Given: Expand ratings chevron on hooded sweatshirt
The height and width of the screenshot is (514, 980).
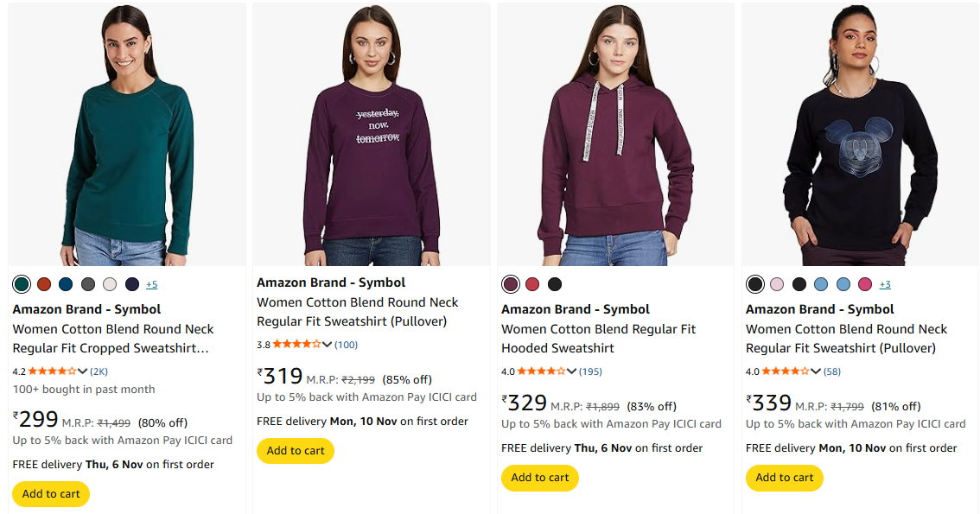Looking at the screenshot, I should (572, 371).
